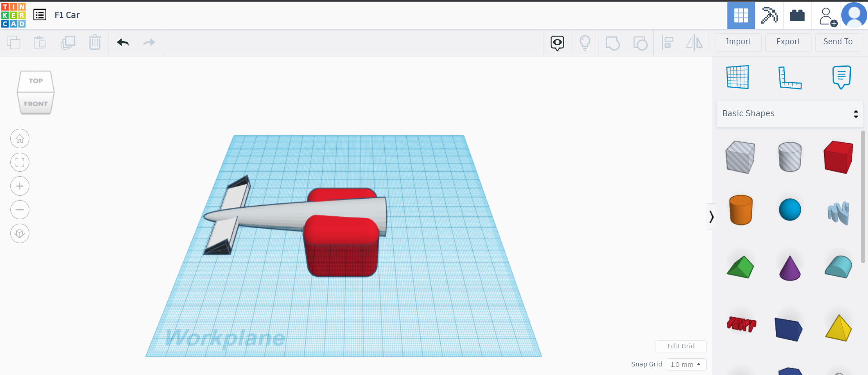
Task: Click the Group shapes icon
Action: click(x=613, y=43)
